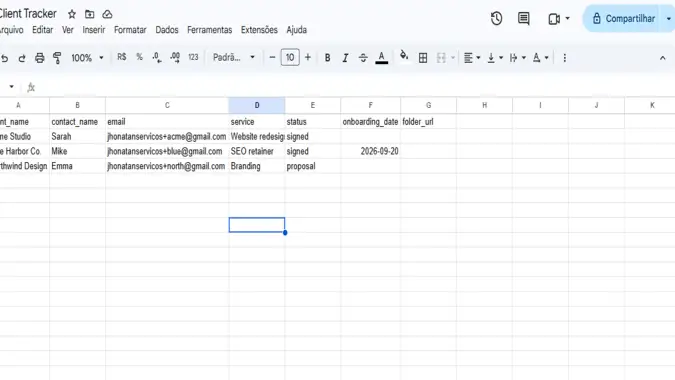Screen dimensions: 675x380
Task: Click the merge cells icon
Action: [x=441, y=58]
